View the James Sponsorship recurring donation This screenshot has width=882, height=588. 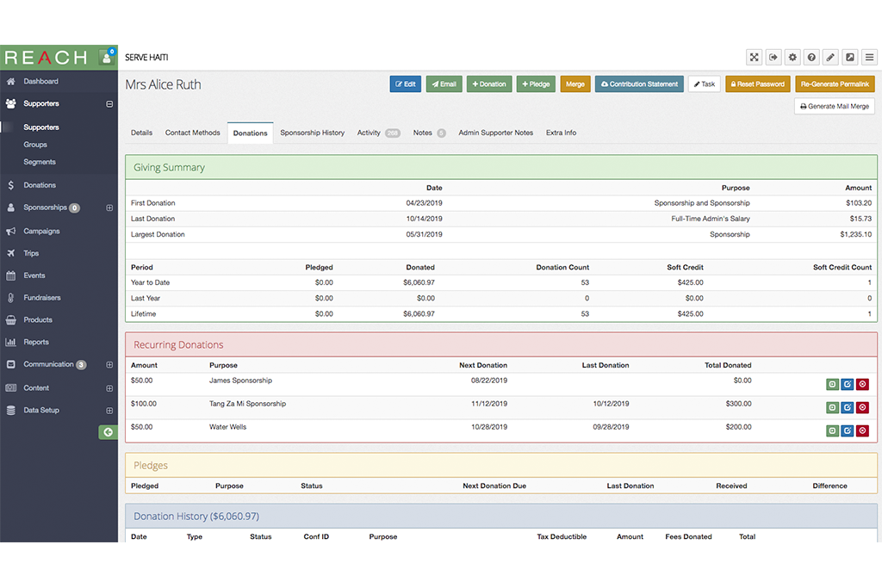[x=832, y=385]
